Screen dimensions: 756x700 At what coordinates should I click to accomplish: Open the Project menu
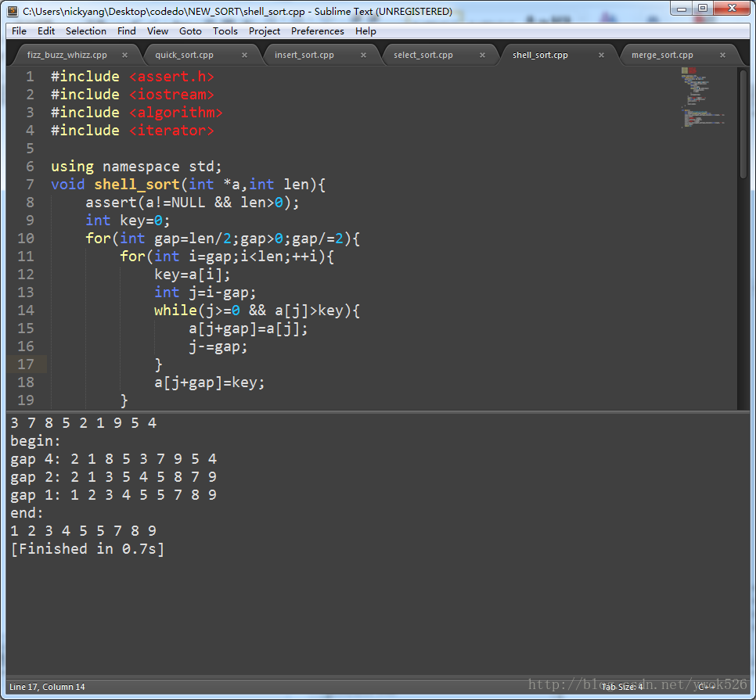tap(265, 31)
